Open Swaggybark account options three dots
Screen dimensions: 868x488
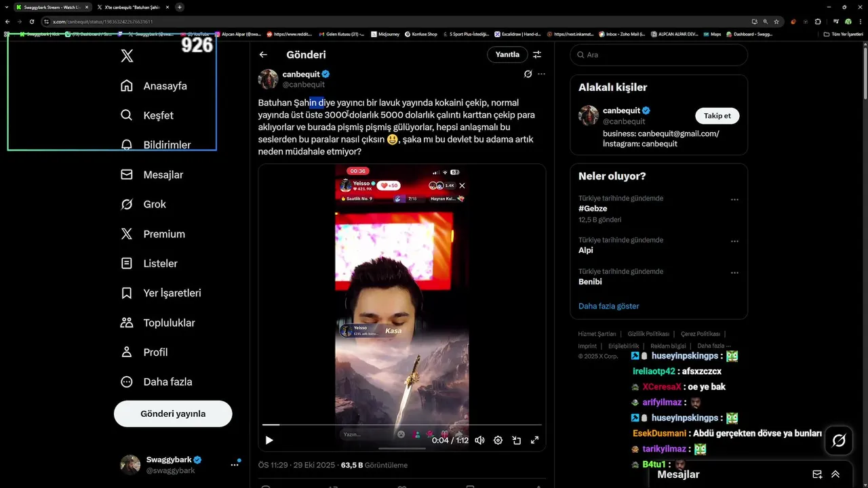pos(235,464)
